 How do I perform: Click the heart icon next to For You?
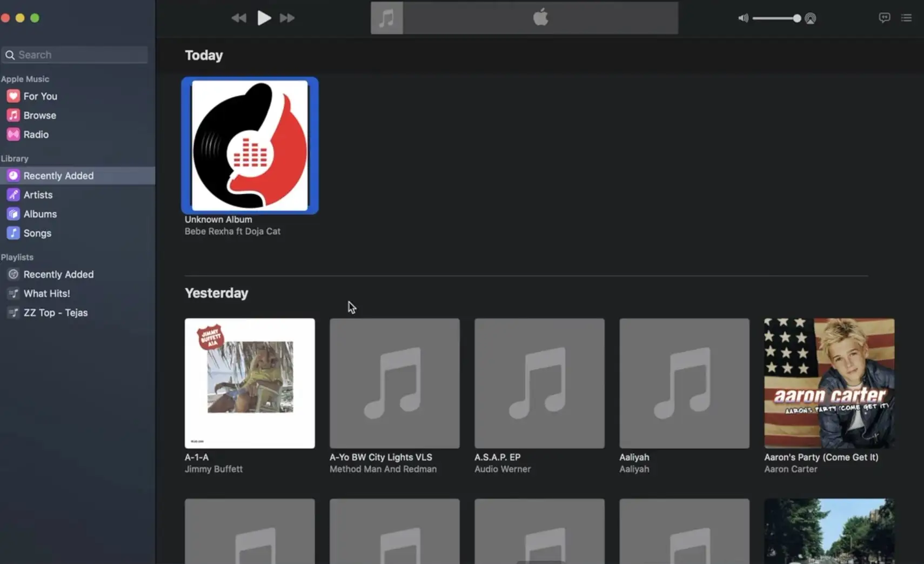pos(13,96)
